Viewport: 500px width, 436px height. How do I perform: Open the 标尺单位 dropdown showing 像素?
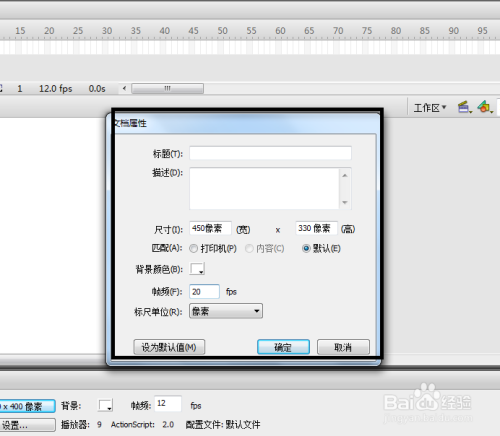(226, 311)
